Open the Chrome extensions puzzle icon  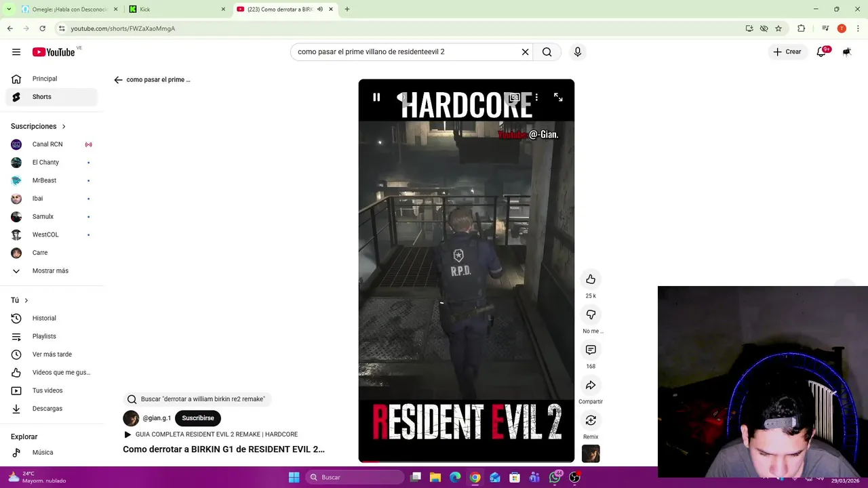click(x=802, y=28)
